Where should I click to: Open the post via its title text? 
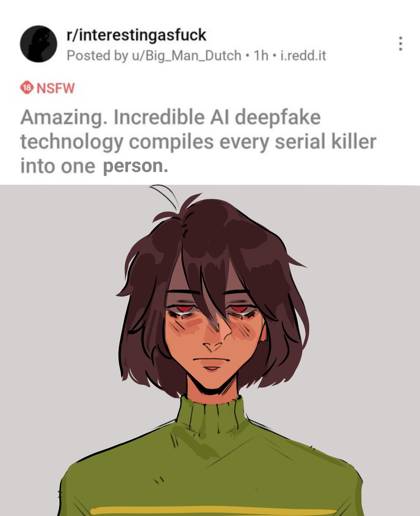(x=198, y=142)
